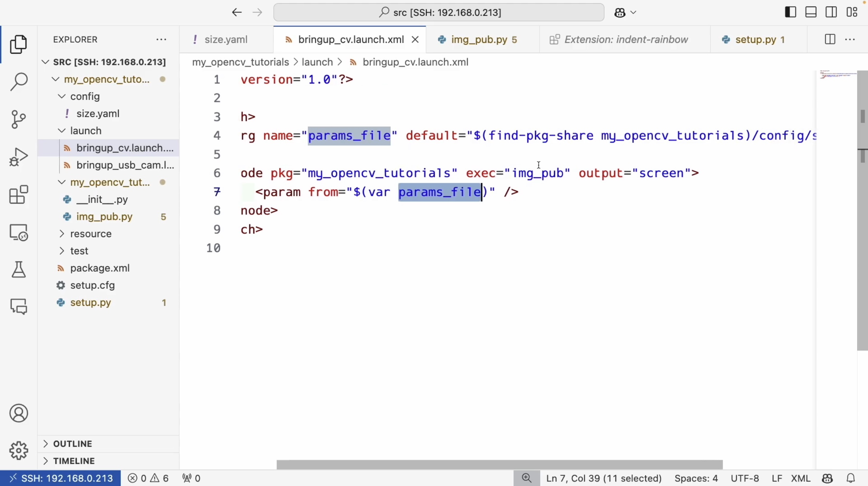Click the SSH: 192.168.0.213 remote indicator

[x=61, y=478]
